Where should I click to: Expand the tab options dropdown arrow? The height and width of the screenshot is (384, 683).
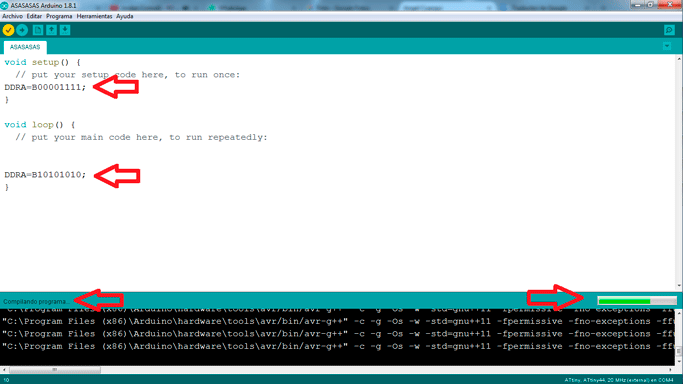pos(667,46)
